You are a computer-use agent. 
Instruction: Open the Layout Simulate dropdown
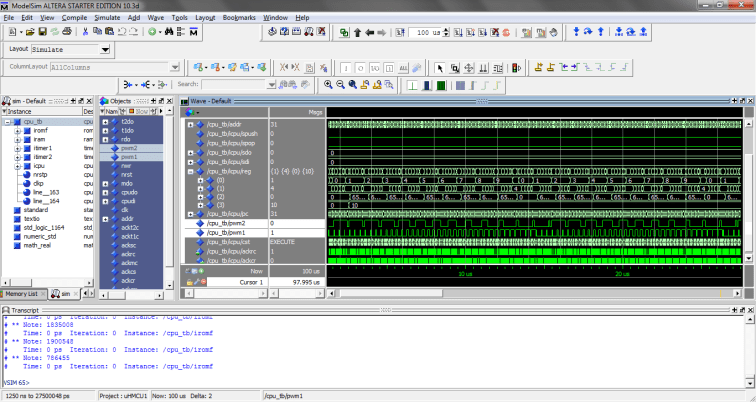105,49
